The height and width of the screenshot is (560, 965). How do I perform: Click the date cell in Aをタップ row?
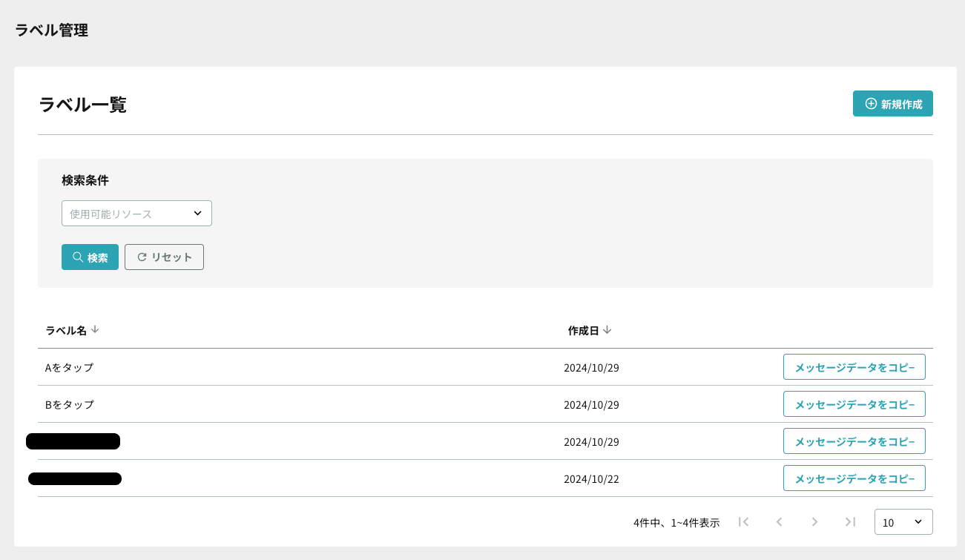click(591, 367)
